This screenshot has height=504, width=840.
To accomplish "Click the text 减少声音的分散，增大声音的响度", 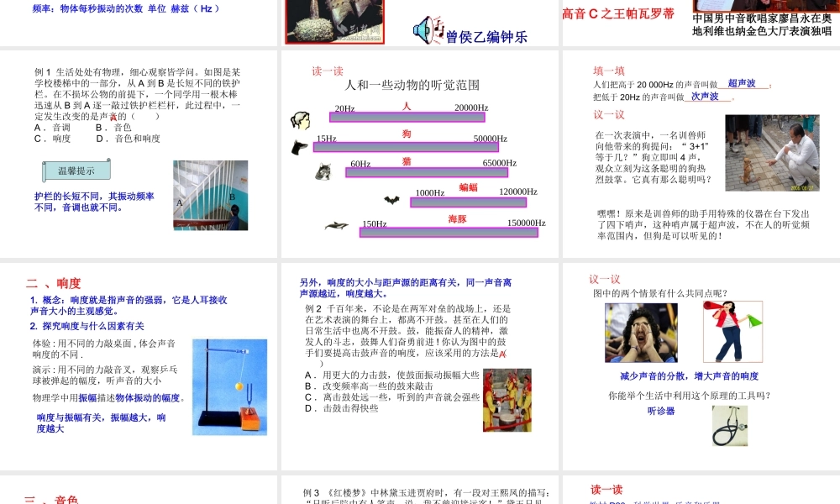I will pyautogui.click(x=690, y=376).
